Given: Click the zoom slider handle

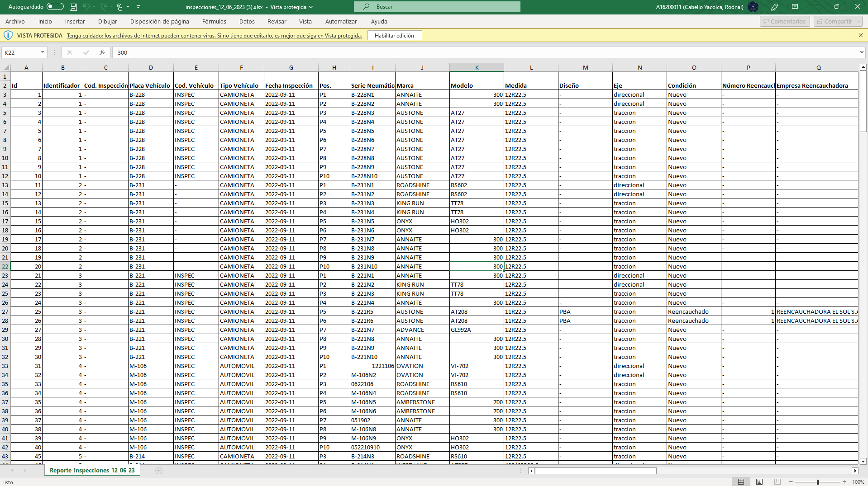Looking at the screenshot, I should [818, 482].
